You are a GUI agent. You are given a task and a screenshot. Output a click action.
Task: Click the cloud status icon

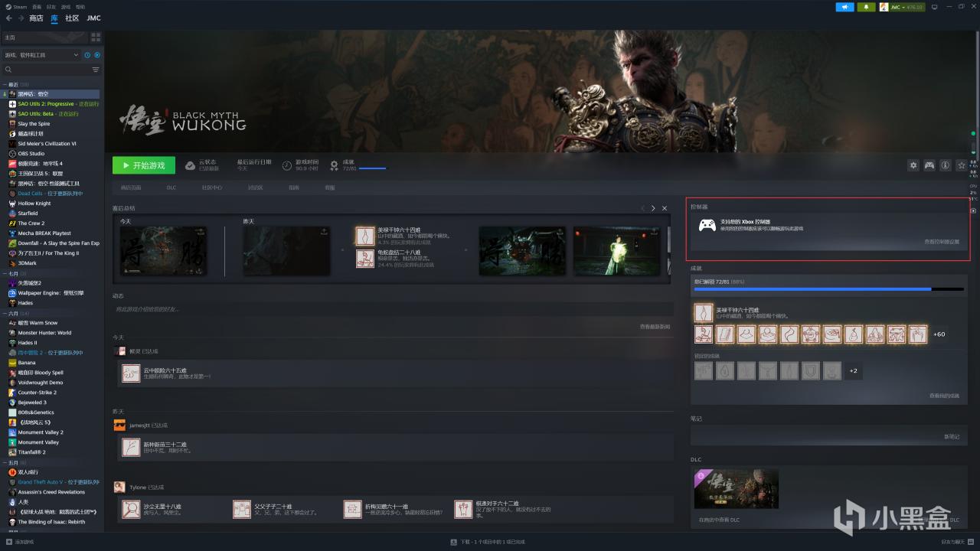click(190, 165)
